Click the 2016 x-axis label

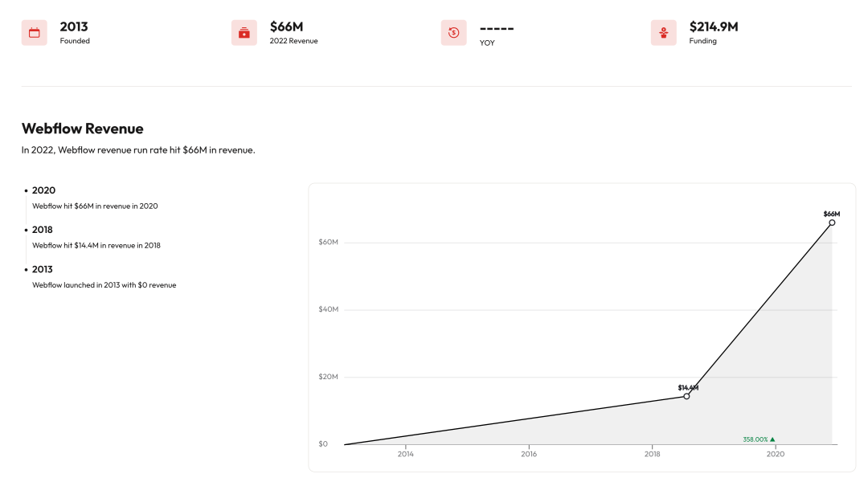(x=529, y=454)
